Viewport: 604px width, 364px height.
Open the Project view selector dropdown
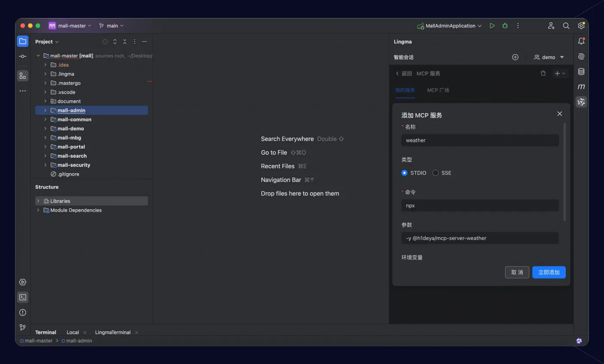click(x=47, y=41)
